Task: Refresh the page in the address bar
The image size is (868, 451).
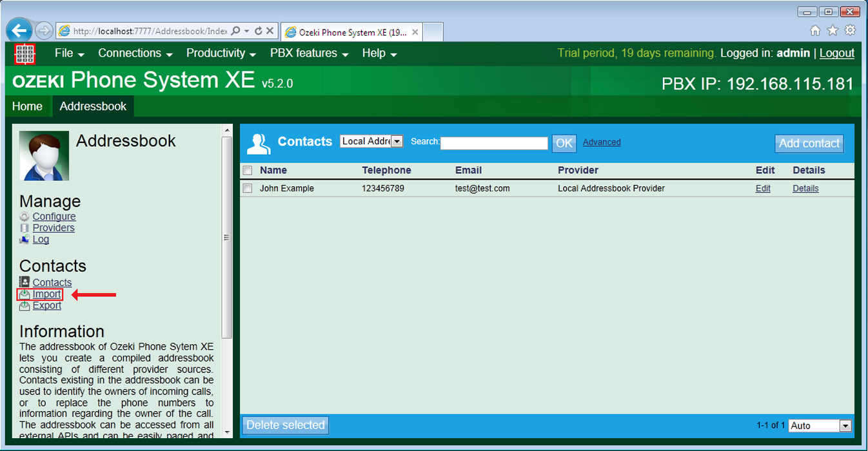Action: point(258,30)
